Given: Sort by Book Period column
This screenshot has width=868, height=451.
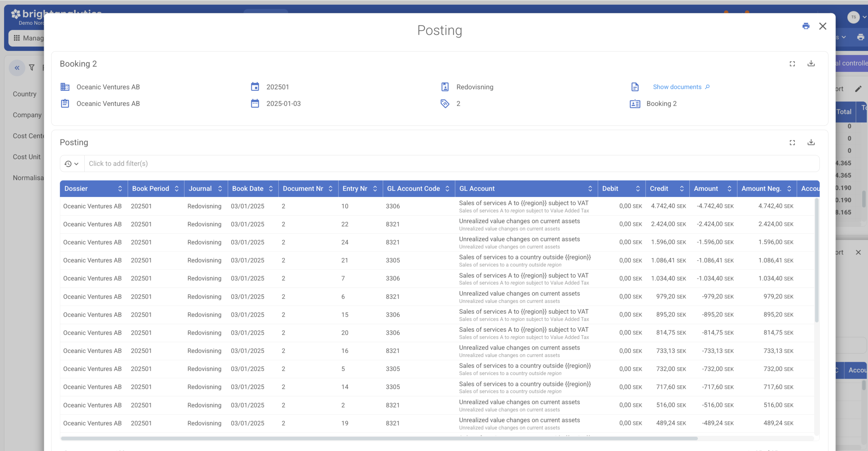Looking at the screenshot, I should [176, 189].
